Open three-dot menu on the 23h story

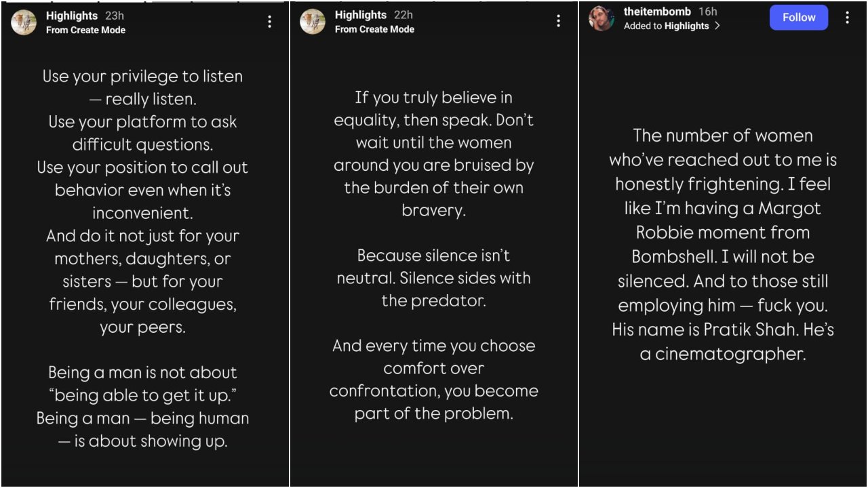[x=269, y=22]
